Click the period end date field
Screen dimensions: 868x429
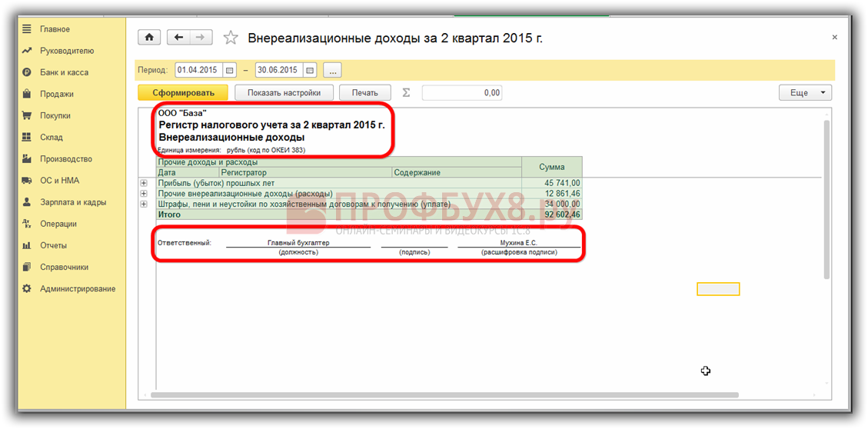[x=279, y=70]
